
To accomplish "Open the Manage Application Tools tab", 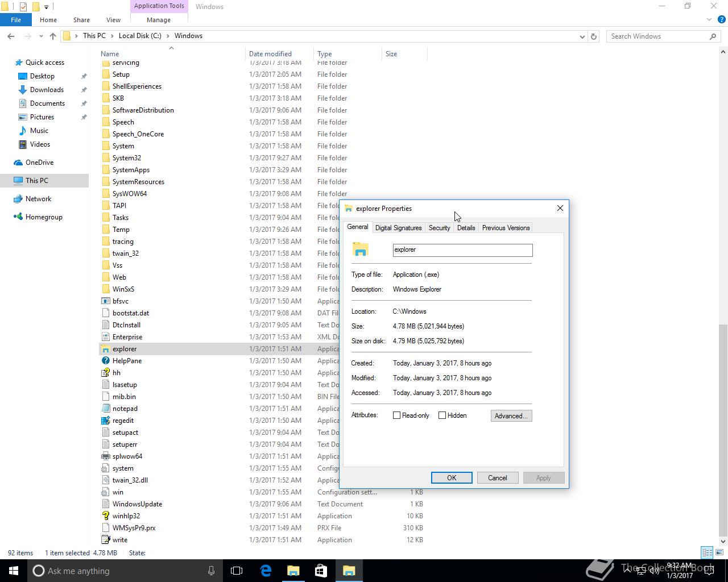I will click(159, 20).
